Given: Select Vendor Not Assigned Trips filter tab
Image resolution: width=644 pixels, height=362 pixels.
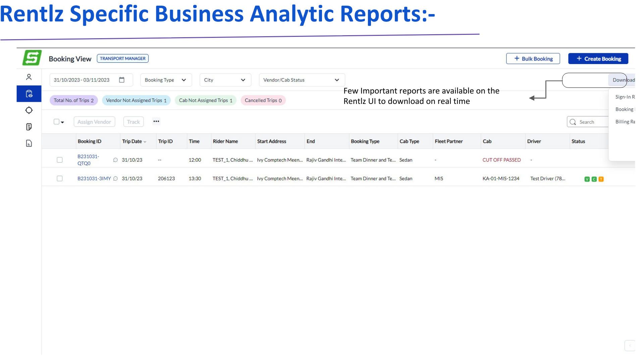Looking at the screenshot, I should pyautogui.click(x=136, y=101).
